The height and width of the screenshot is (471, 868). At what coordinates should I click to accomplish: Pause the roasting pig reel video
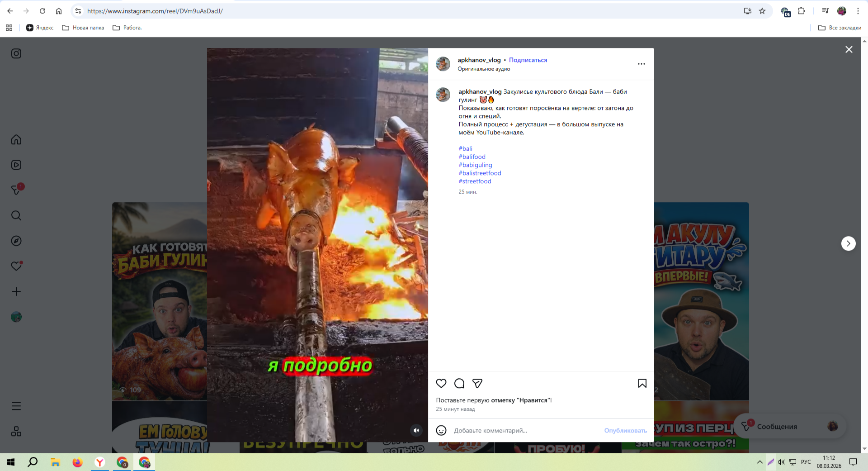click(317, 245)
